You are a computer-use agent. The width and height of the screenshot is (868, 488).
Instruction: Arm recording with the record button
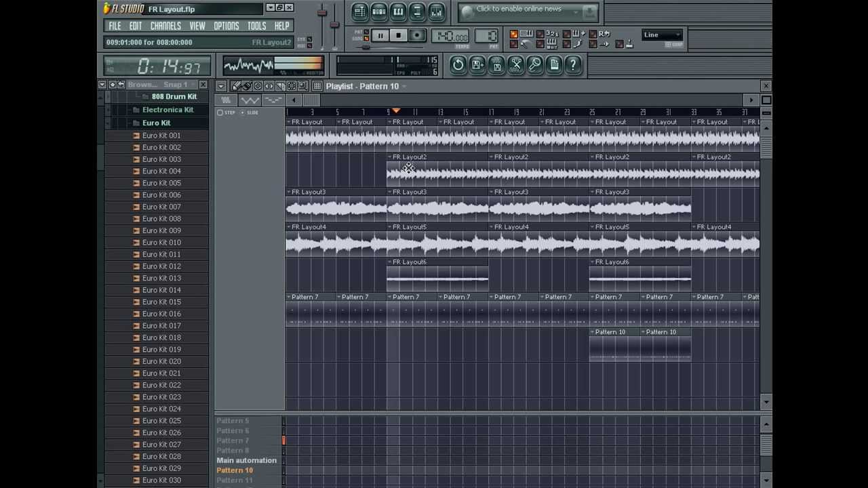click(417, 35)
